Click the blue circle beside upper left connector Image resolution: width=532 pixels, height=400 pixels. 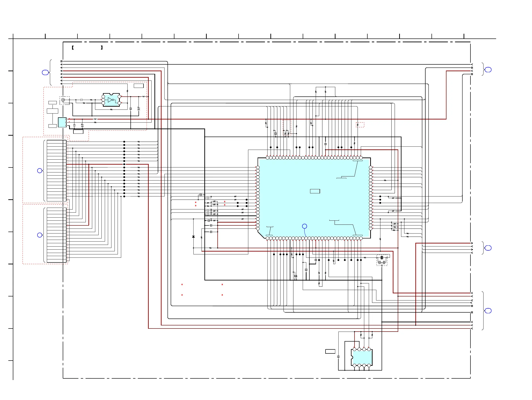pyautogui.click(x=40, y=171)
